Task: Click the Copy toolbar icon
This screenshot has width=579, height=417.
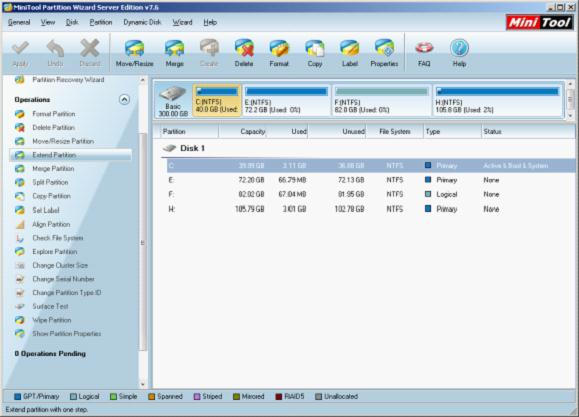Action: pyautogui.click(x=315, y=48)
